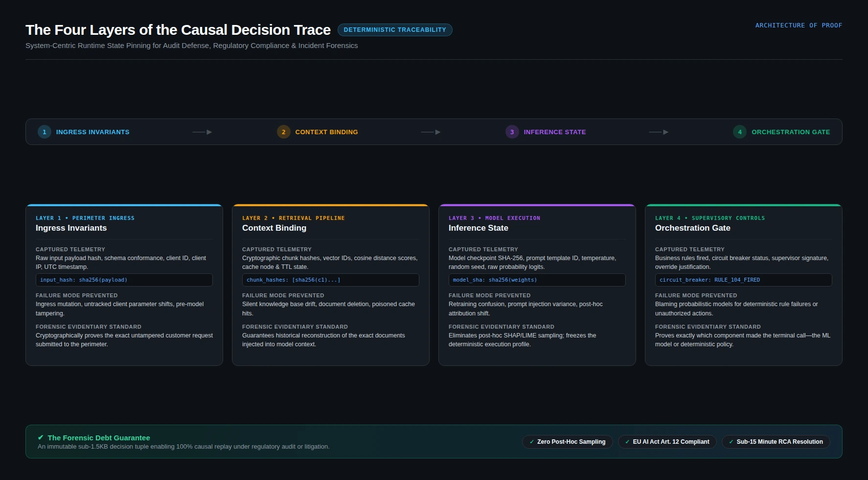Click CAPTURED TELEMETRY heading in Ingress Invariants card
Image resolution: width=868 pixels, height=480 pixels.
pos(70,249)
